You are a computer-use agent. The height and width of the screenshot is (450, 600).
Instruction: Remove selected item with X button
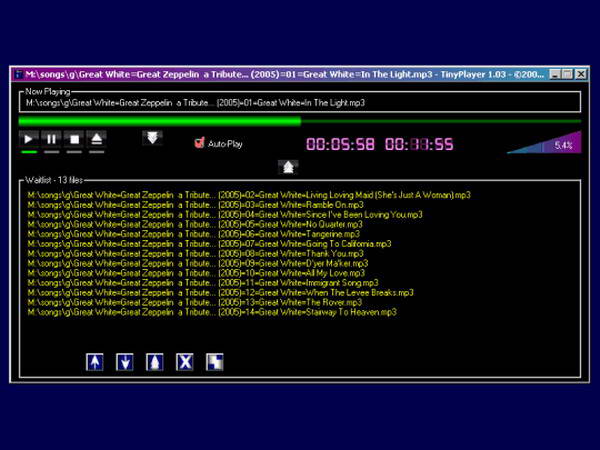point(184,362)
